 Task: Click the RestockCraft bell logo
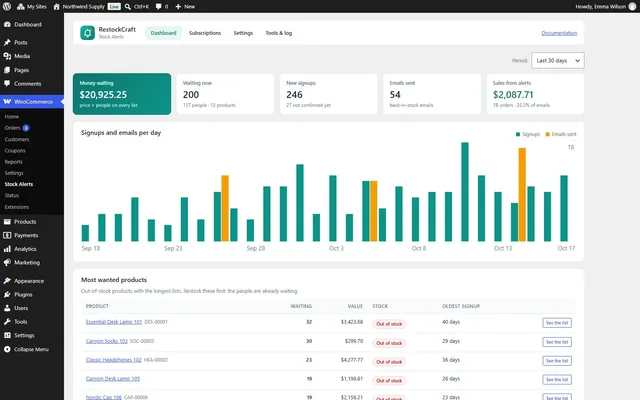(87, 33)
